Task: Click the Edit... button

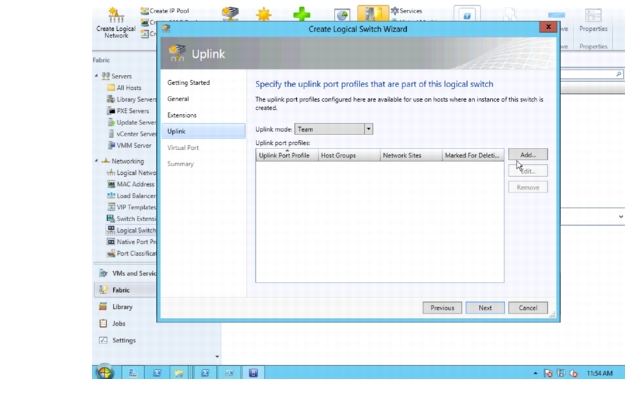Action: pos(528,171)
